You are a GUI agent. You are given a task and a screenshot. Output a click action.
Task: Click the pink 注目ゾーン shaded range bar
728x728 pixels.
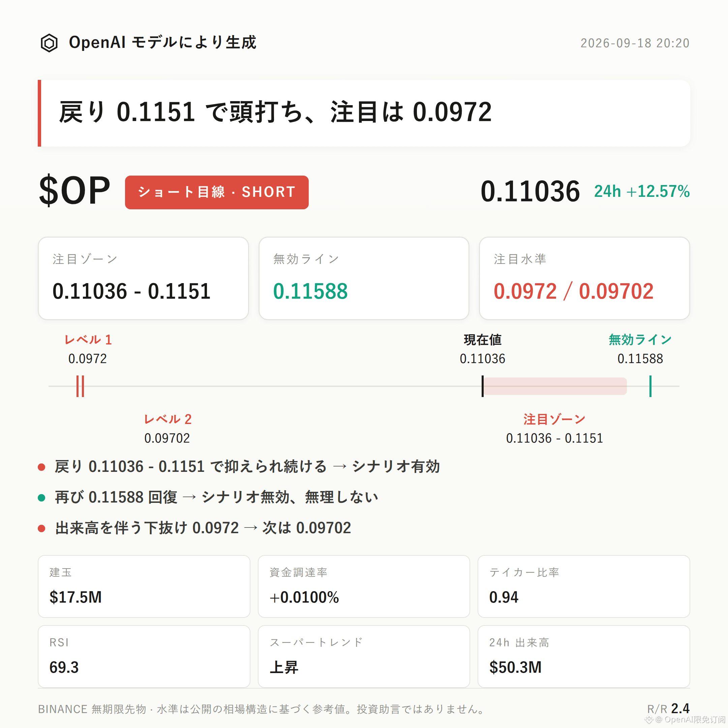(x=555, y=386)
